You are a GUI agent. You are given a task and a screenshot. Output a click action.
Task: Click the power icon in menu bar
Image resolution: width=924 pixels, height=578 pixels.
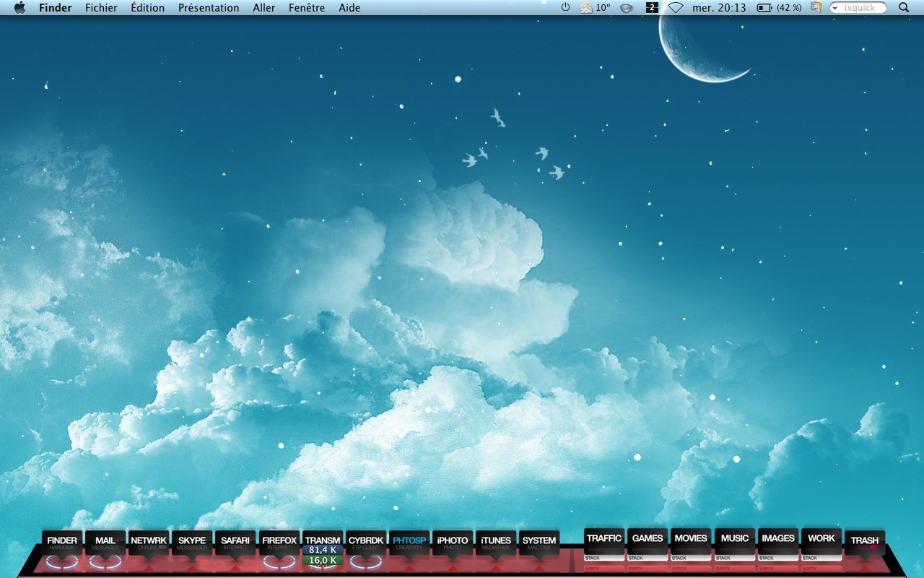pos(565,7)
